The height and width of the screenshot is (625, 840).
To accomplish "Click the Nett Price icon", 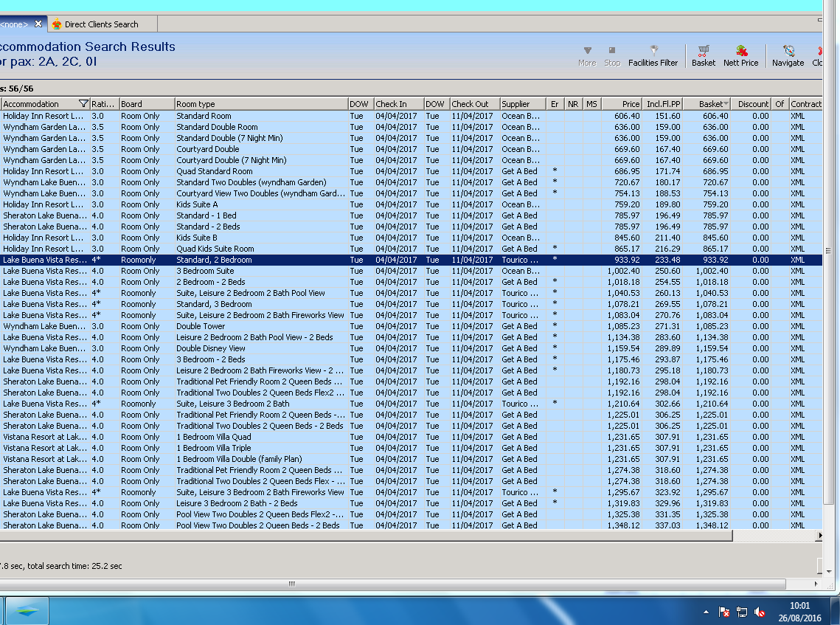I will coord(741,56).
